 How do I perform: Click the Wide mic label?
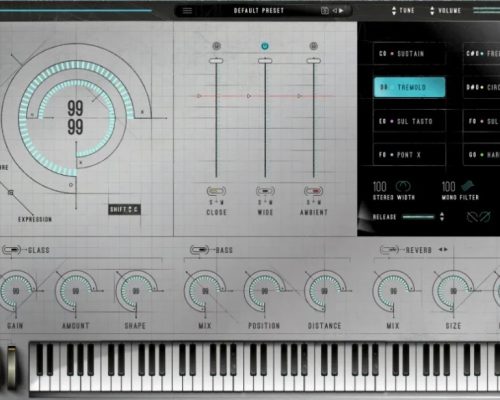point(265,212)
